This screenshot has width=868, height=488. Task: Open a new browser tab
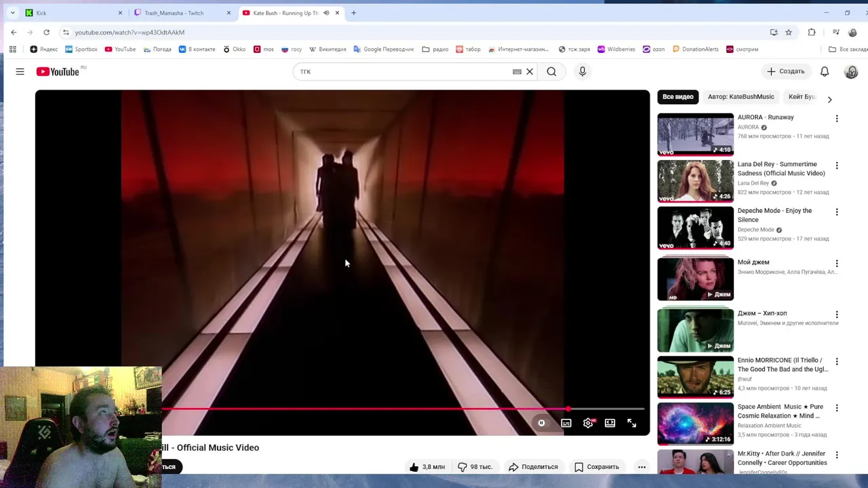[x=353, y=13]
